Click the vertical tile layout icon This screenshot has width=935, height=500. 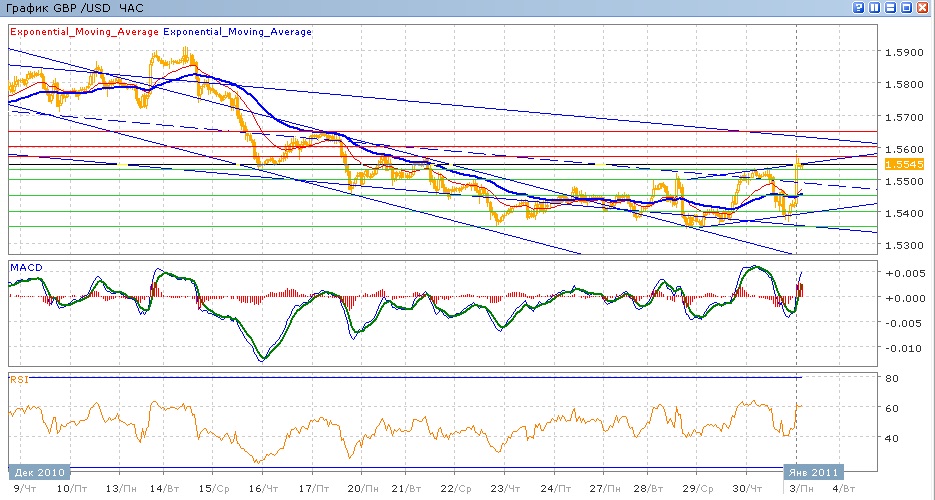pos(875,8)
